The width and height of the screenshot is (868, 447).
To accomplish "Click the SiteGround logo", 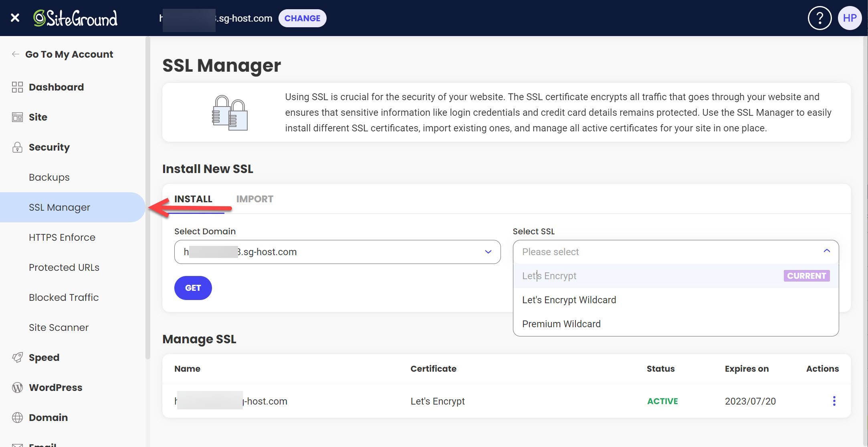I will pyautogui.click(x=76, y=18).
